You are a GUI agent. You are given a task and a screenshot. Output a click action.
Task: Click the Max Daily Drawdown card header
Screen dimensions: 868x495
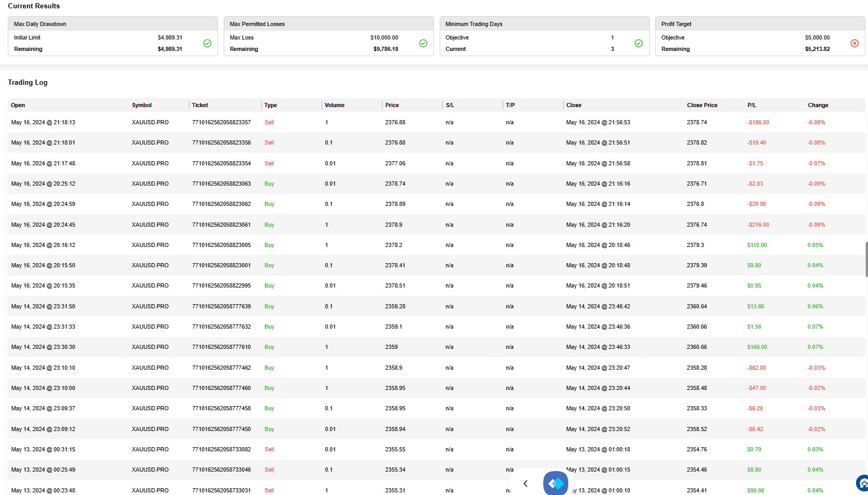click(x=113, y=24)
